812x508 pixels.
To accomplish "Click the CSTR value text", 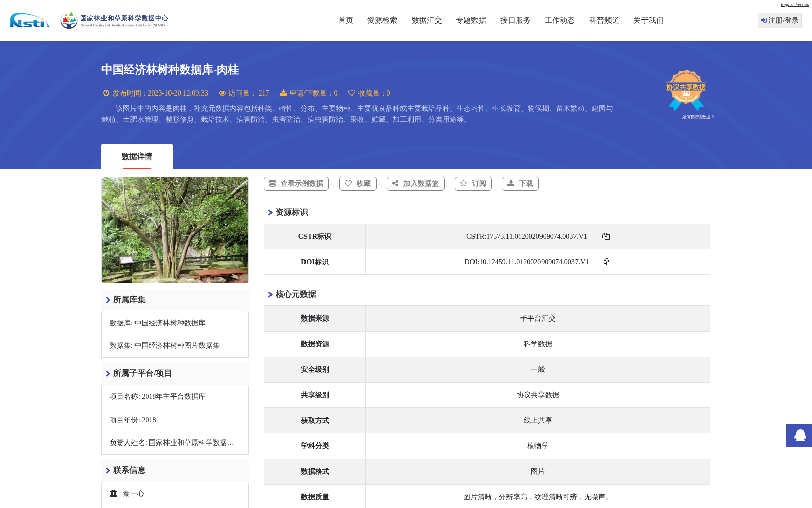I will click(x=527, y=236).
